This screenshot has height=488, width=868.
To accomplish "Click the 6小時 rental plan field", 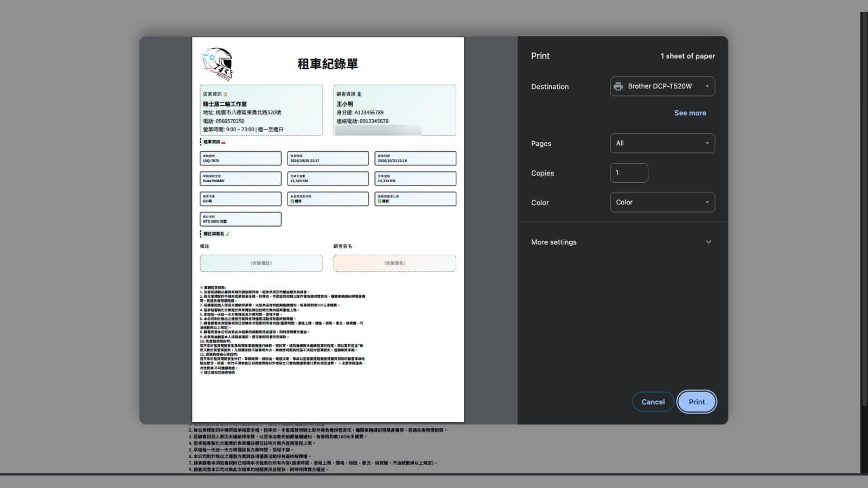I will tap(240, 199).
